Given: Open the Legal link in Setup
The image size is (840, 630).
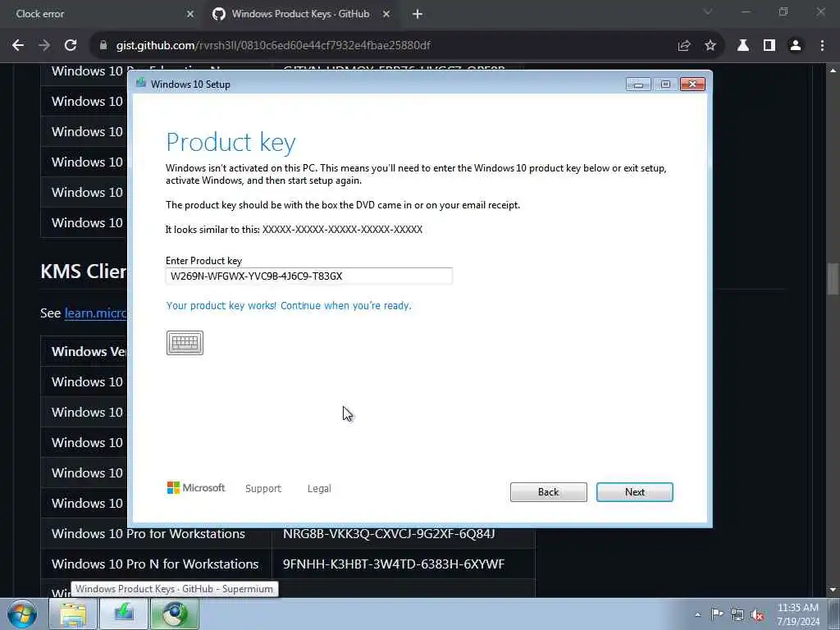Looking at the screenshot, I should click(x=319, y=489).
